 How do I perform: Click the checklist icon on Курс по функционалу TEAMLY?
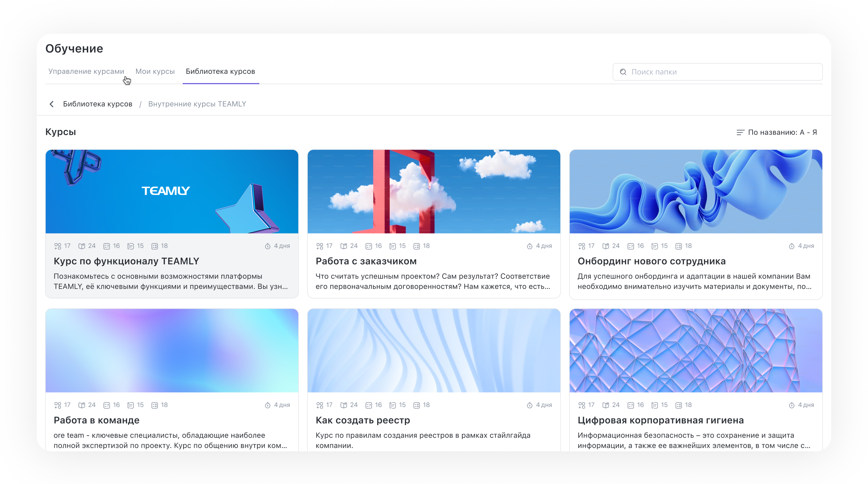[155, 246]
